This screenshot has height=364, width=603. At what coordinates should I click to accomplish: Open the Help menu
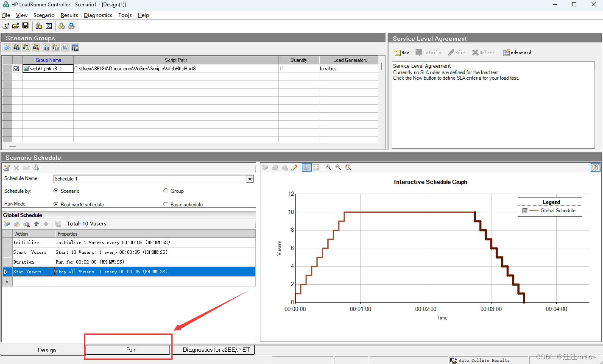[x=143, y=15]
